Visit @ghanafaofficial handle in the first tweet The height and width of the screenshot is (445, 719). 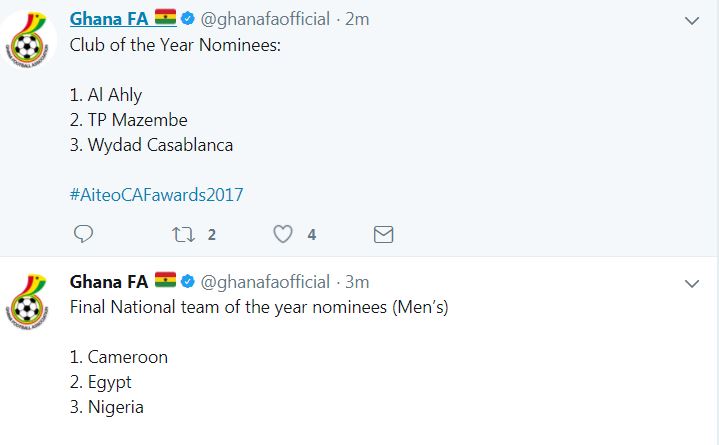(x=265, y=20)
